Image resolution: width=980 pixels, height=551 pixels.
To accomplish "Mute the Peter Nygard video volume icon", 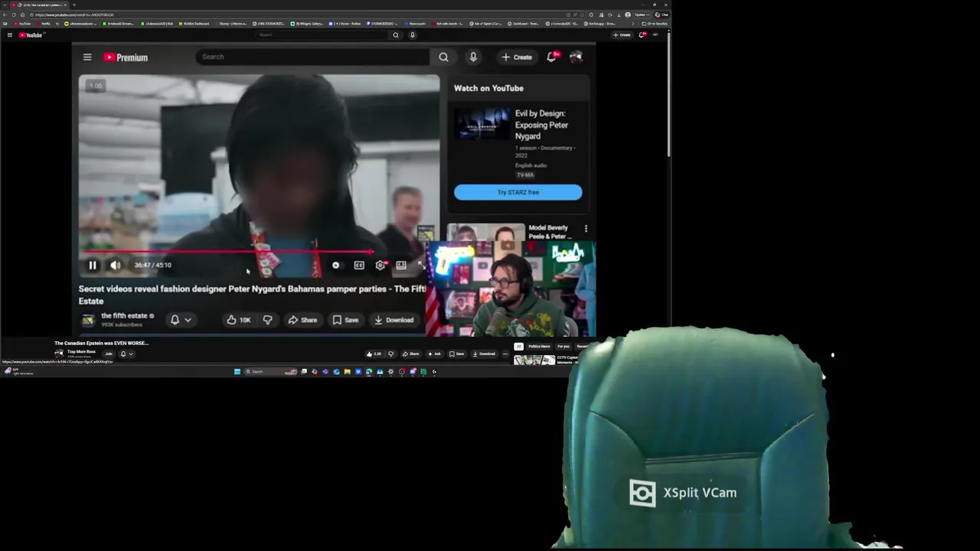I will [115, 266].
